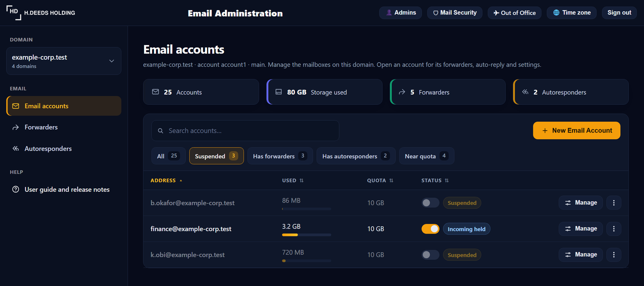This screenshot has height=286, width=644.
Task: Click the H.DEEDS HOLDING logo icon
Action: pyautogui.click(x=14, y=12)
